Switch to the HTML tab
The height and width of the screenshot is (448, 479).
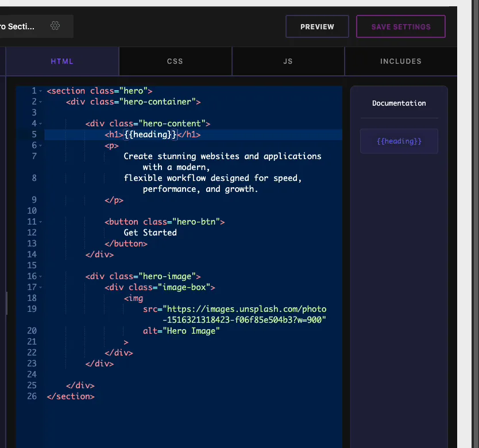tap(62, 61)
